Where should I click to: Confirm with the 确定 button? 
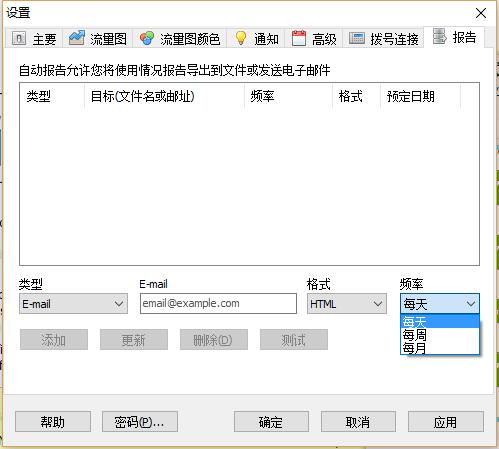(x=271, y=422)
